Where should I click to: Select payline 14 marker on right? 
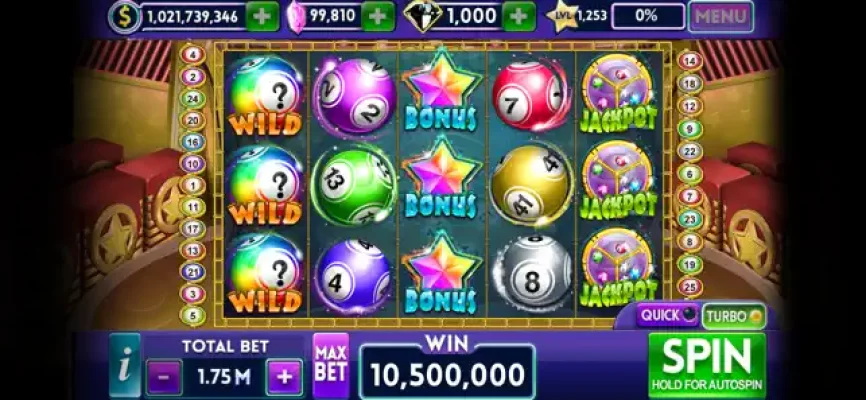pos(690,61)
